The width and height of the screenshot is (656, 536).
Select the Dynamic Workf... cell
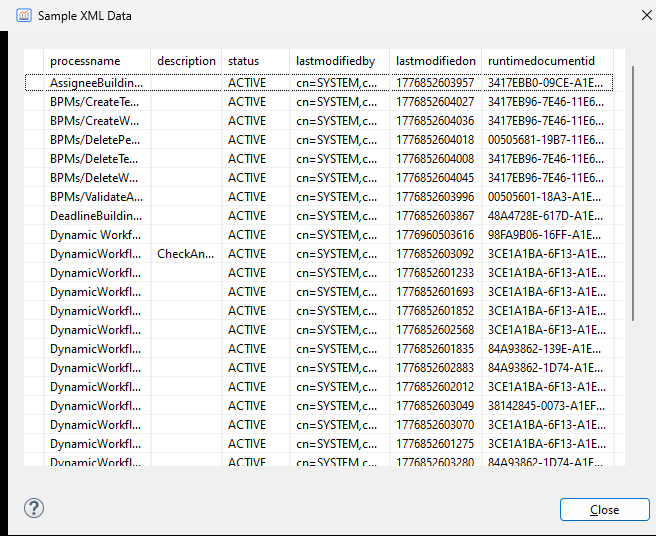(95, 235)
